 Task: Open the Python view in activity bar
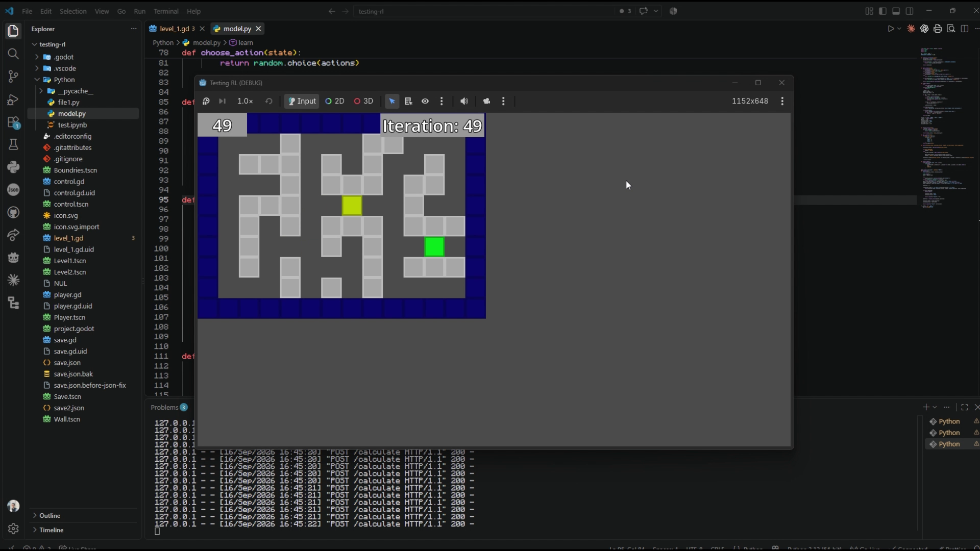coord(13,167)
